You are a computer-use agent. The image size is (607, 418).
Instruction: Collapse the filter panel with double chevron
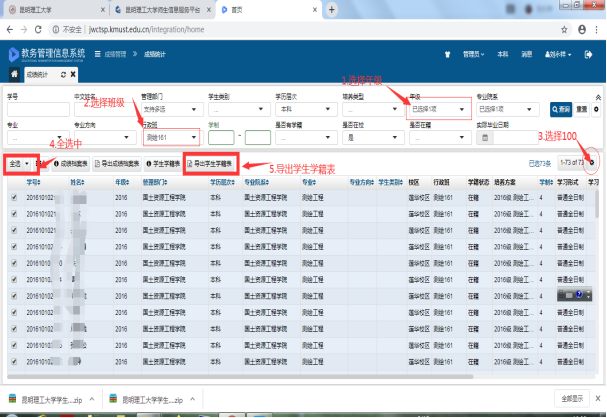598,97
